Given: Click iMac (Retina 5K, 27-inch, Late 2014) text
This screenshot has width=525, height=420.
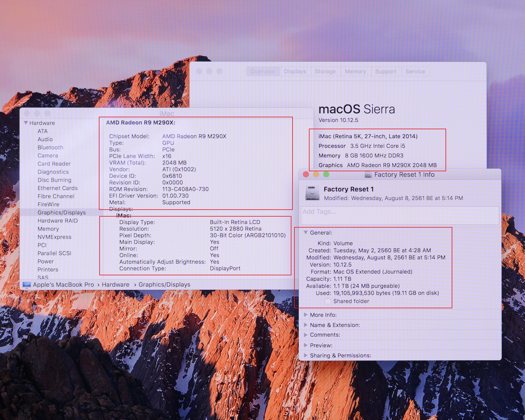Looking at the screenshot, I should click(x=368, y=136).
